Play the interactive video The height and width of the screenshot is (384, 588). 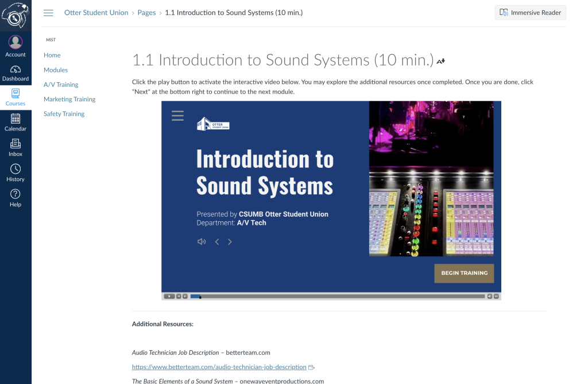[x=169, y=296]
